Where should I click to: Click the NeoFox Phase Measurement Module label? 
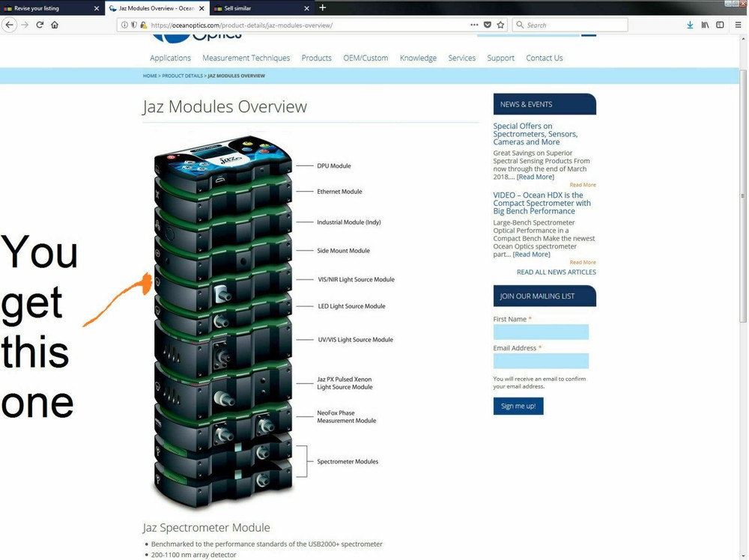(x=346, y=416)
